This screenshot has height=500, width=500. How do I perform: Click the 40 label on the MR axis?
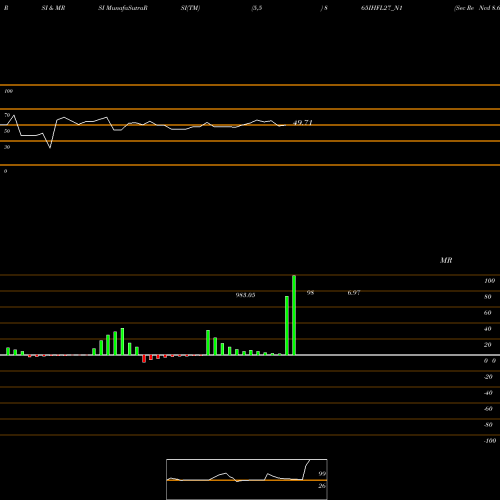click(488, 329)
